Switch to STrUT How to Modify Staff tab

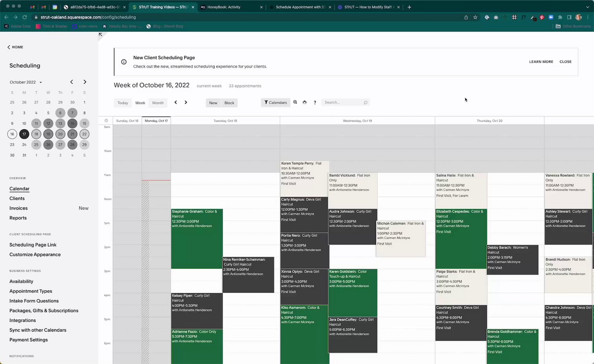click(x=369, y=7)
